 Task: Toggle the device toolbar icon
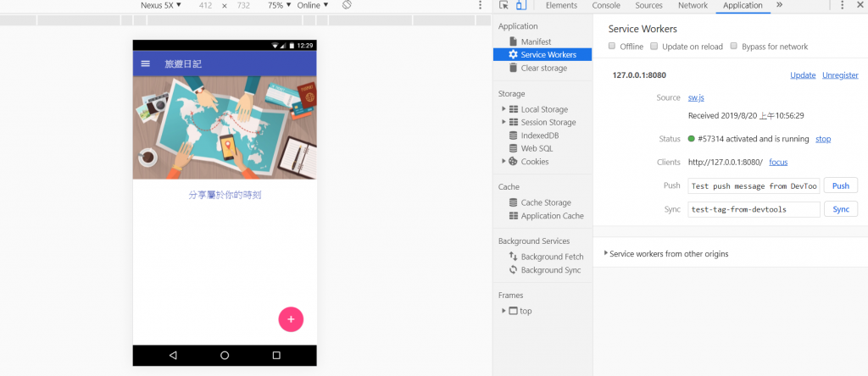tap(521, 5)
